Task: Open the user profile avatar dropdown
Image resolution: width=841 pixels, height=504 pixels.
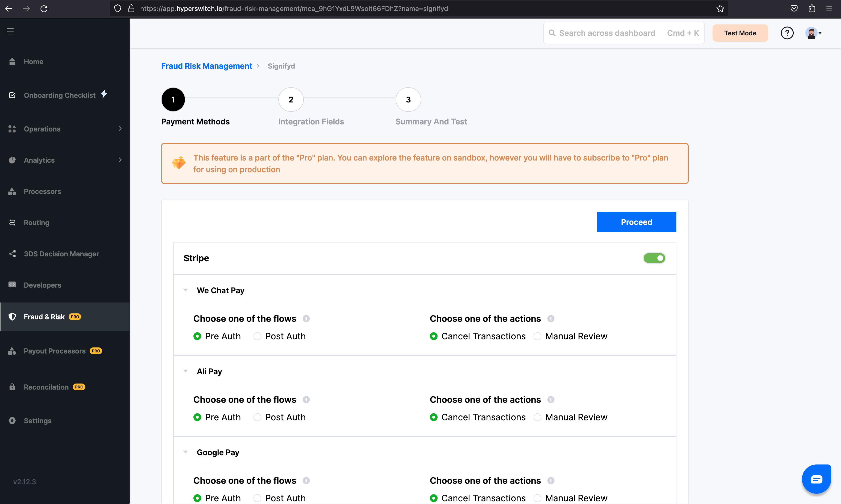Action: click(813, 33)
